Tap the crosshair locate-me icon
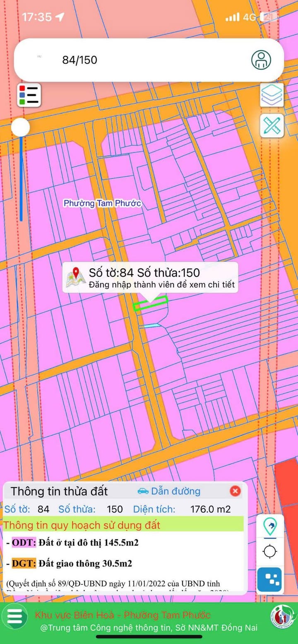 pos(270,551)
